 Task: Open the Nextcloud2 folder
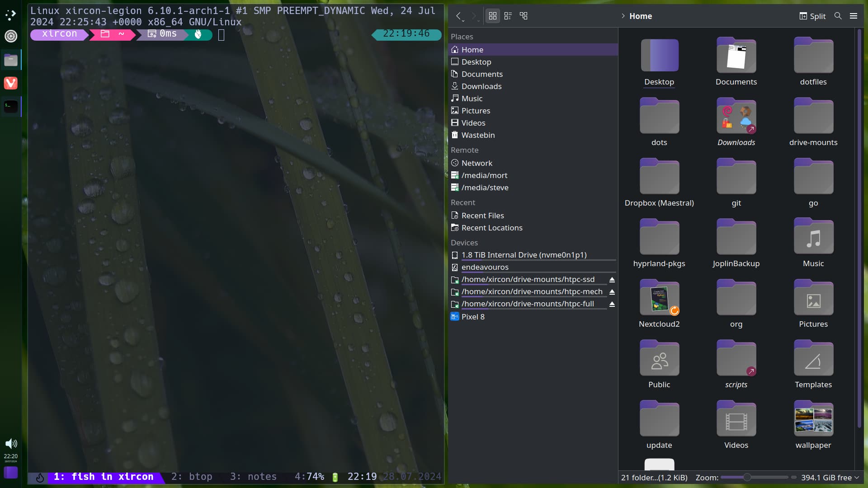pos(659,299)
